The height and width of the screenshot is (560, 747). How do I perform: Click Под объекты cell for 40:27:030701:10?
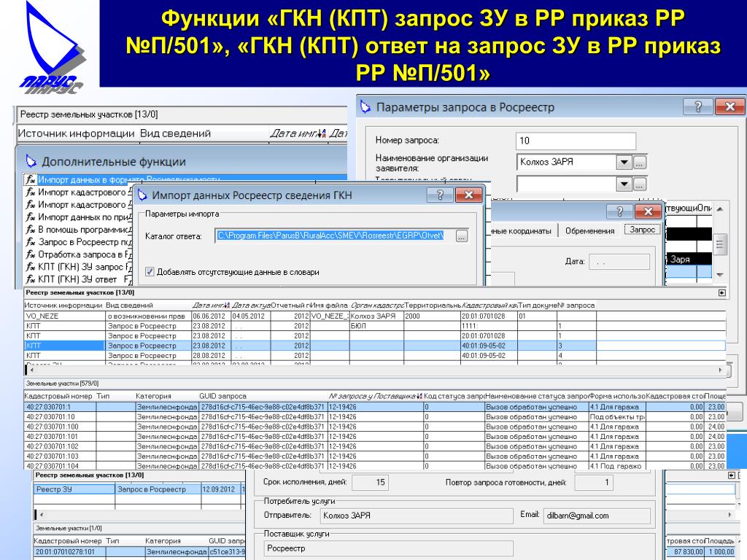(x=616, y=417)
